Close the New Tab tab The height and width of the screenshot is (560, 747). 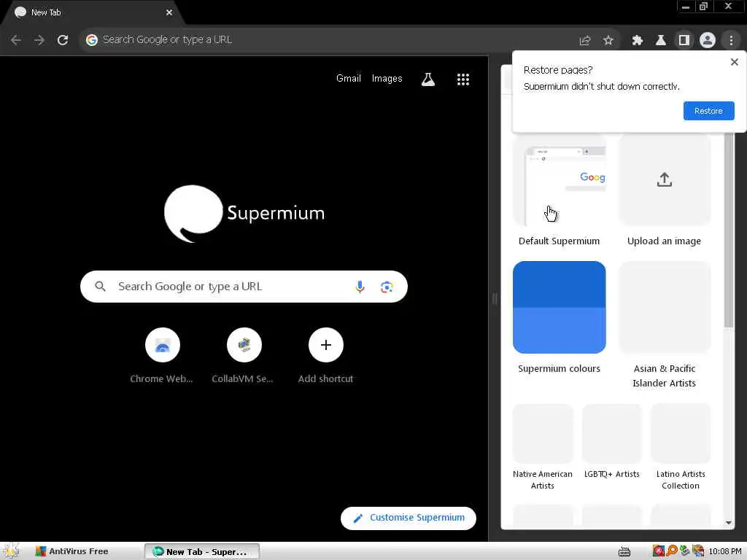coord(169,13)
